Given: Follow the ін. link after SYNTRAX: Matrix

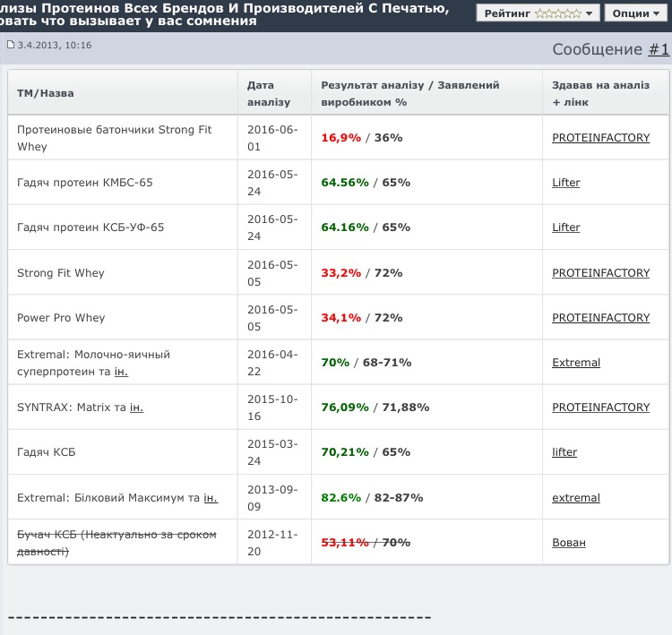Looking at the screenshot, I should pos(136,408).
